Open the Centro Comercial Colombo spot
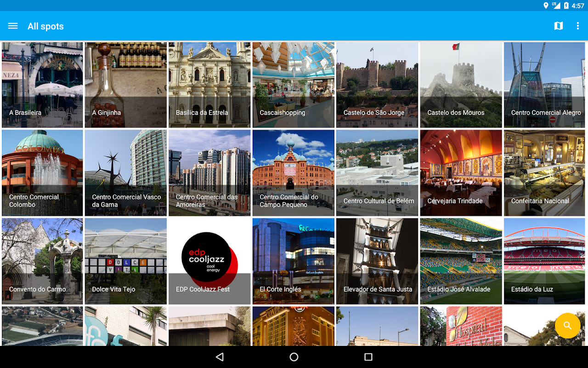Screen dimensions: 588x368 coord(42,173)
